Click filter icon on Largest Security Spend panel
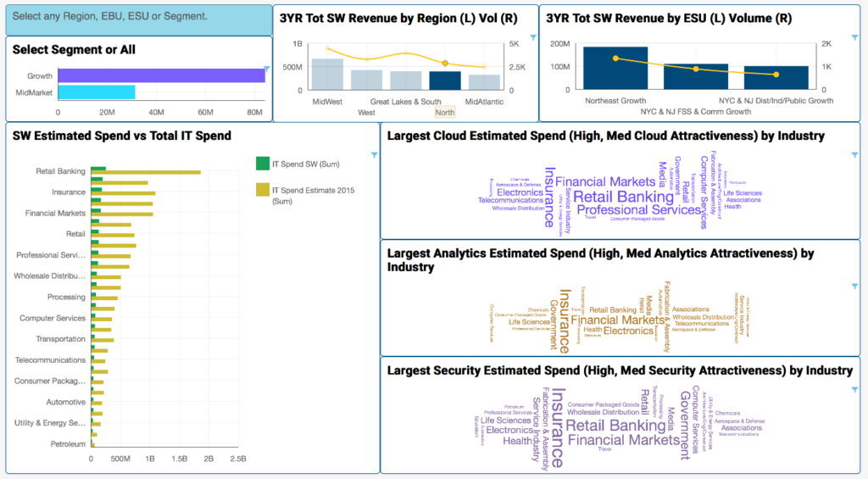Image resolution: width=868 pixels, height=479 pixels. coord(854,390)
